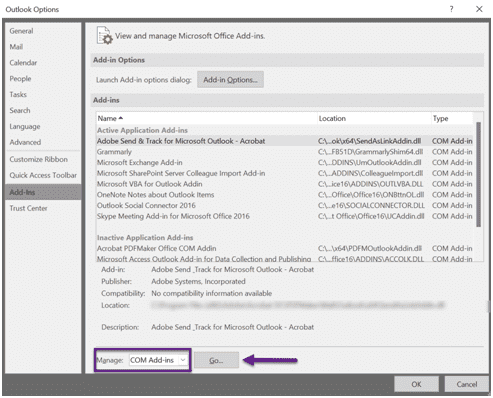Sort by the Type column header
The height and width of the screenshot is (398, 493).
tap(452, 118)
